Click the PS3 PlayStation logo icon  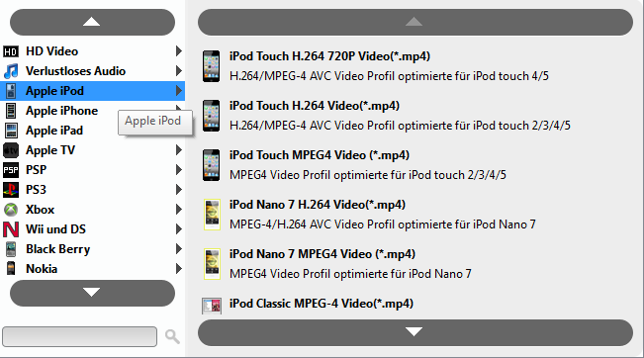(x=11, y=190)
